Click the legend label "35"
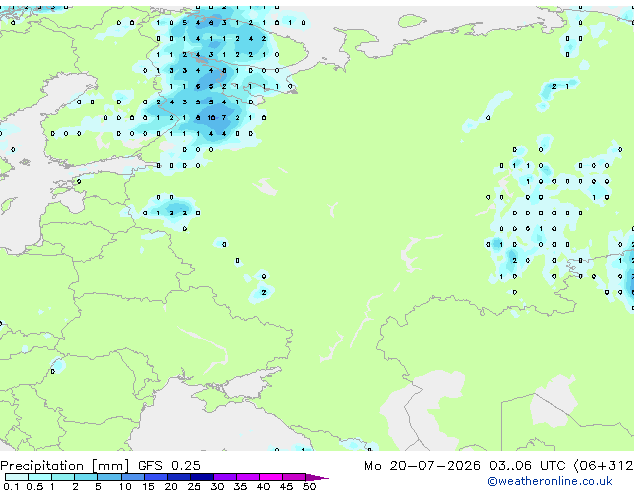Screen dimensions: 634x490 click(x=241, y=486)
